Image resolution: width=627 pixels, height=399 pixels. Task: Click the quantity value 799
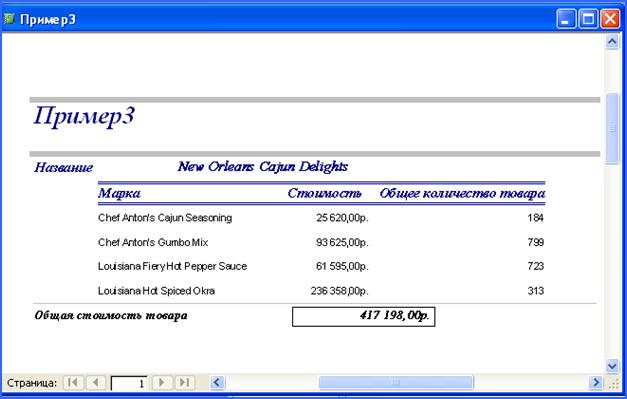(x=535, y=242)
